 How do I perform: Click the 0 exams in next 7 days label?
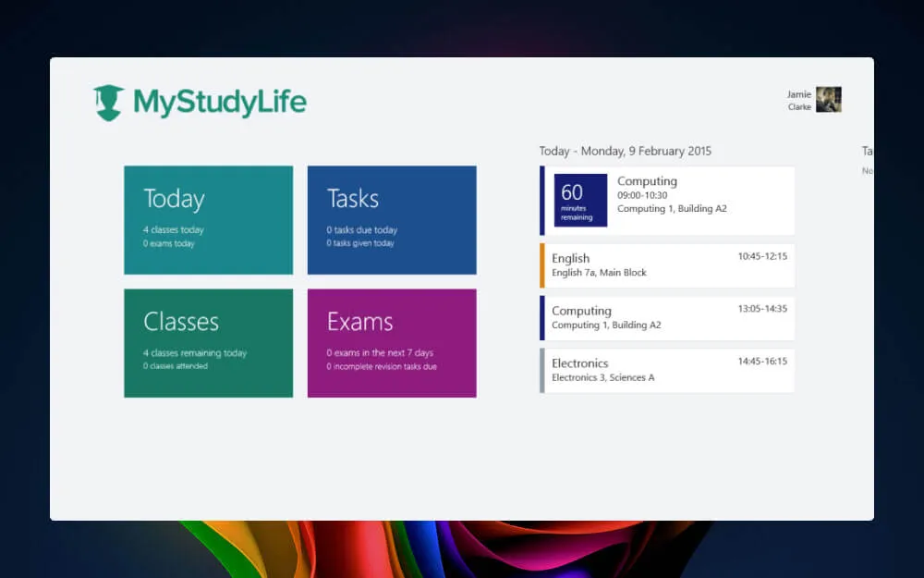pyautogui.click(x=381, y=351)
